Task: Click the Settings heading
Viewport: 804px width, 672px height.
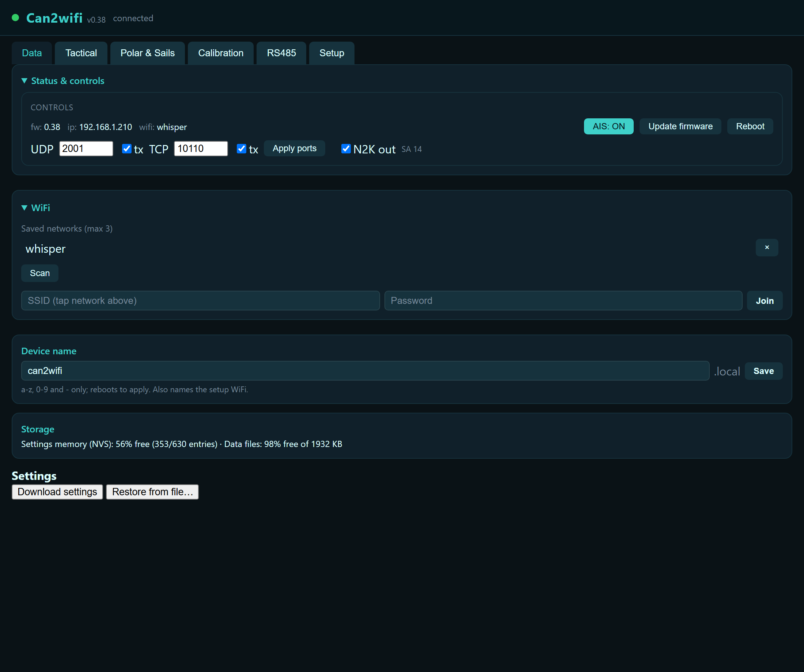Action: (34, 476)
